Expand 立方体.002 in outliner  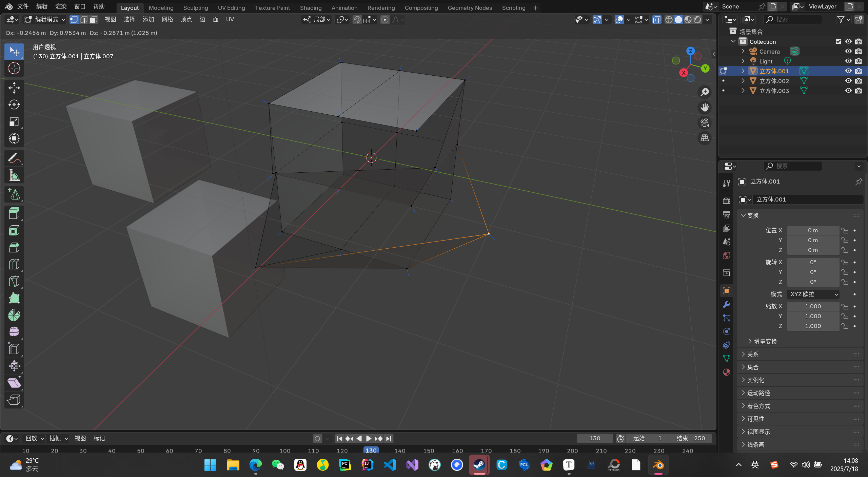[x=743, y=81]
